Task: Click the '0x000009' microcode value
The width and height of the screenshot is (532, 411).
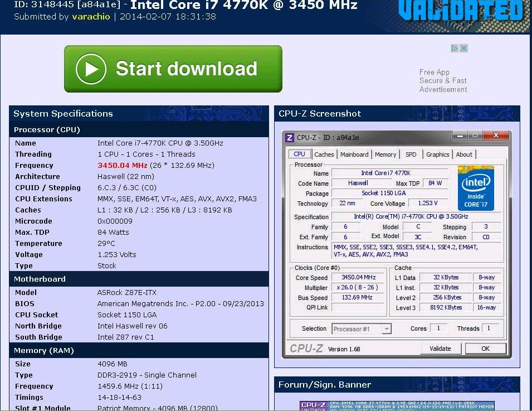Action: [x=115, y=221]
